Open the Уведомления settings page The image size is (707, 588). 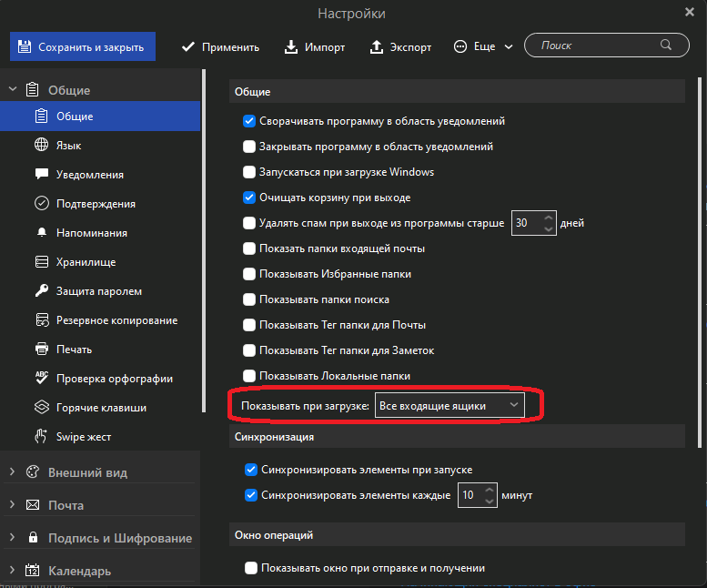pos(100,175)
